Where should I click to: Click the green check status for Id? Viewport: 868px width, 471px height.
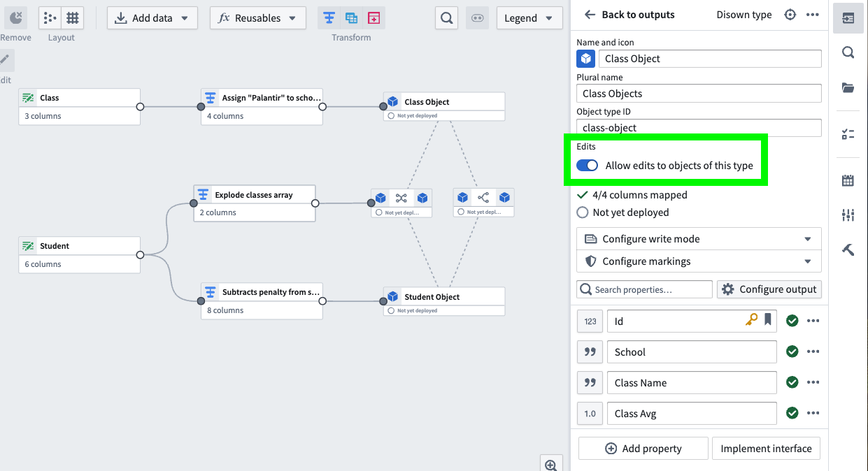pos(792,321)
